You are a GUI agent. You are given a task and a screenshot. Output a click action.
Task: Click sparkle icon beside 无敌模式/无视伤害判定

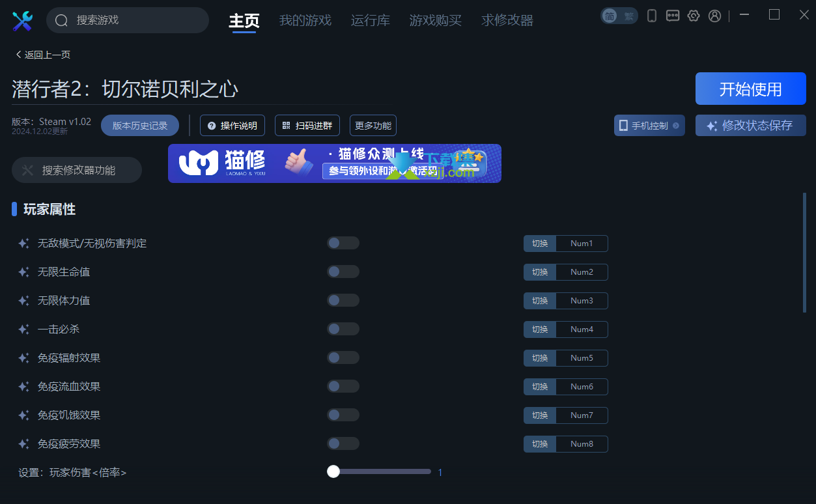tap(23, 244)
